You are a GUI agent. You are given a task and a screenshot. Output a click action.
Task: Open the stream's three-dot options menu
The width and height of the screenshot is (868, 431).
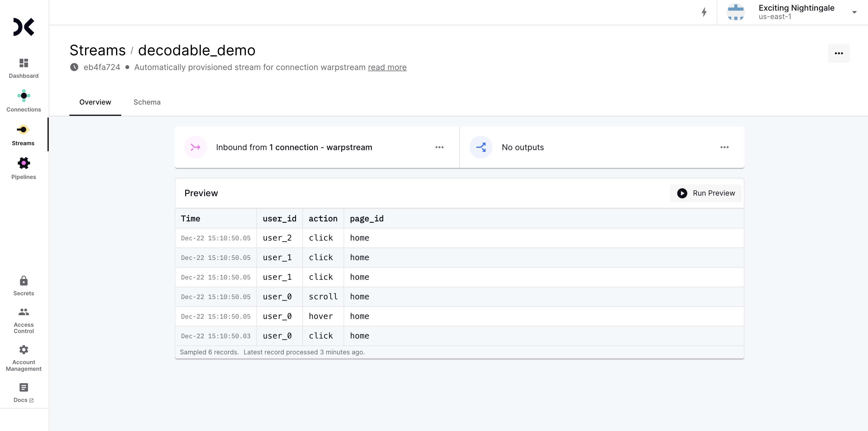click(838, 53)
